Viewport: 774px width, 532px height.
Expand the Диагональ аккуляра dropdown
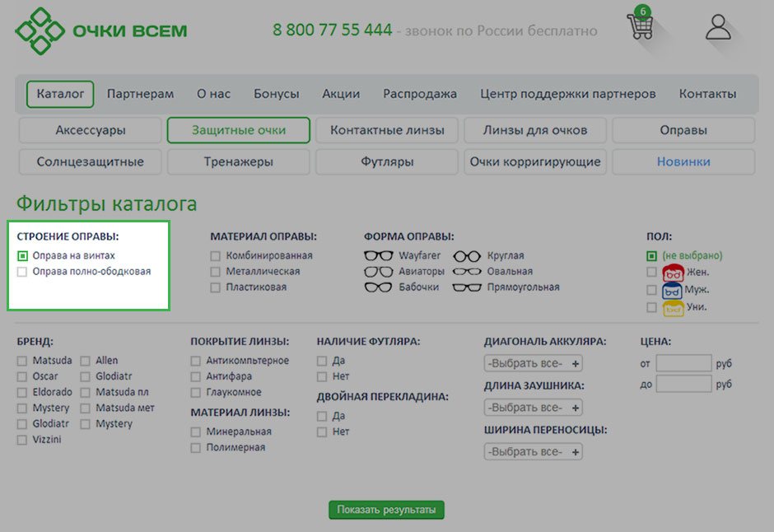click(x=533, y=363)
